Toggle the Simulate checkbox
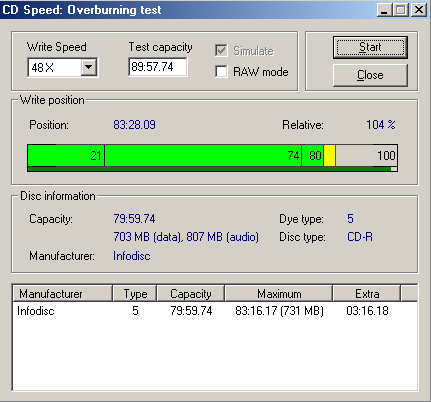The image size is (431, 402). click(x=221, y=51)
